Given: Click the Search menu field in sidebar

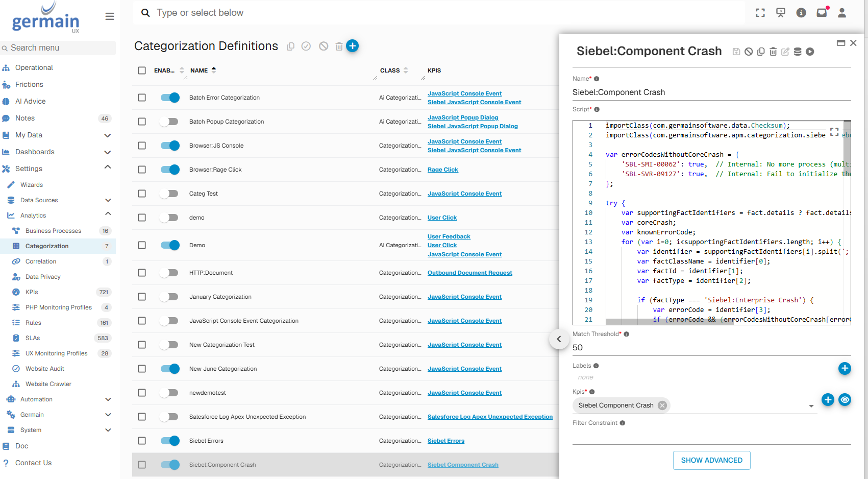Looking at the screenshot, I should tap(58, 48).
